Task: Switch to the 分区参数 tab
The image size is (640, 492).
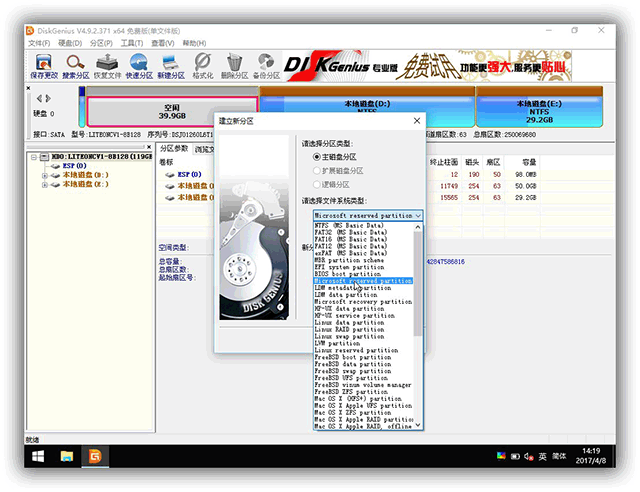Action: point(174,148)
